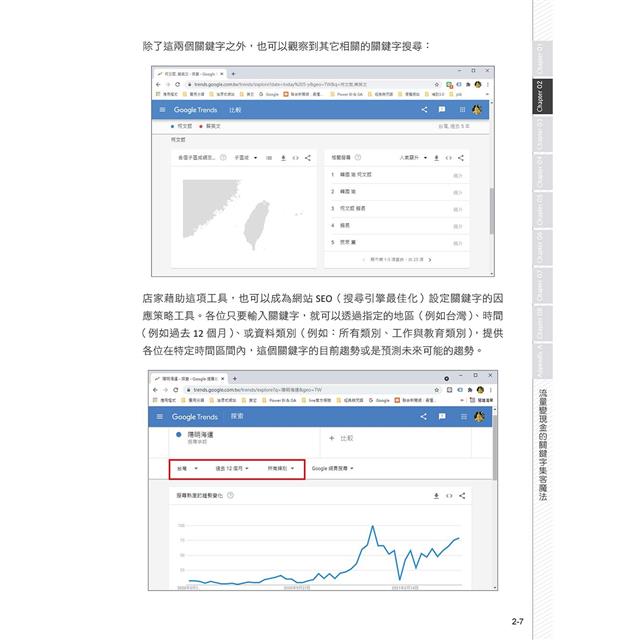Go back in the 探索 browser window
The height and width of the screenshot is (640, 640).
point(156,390)
